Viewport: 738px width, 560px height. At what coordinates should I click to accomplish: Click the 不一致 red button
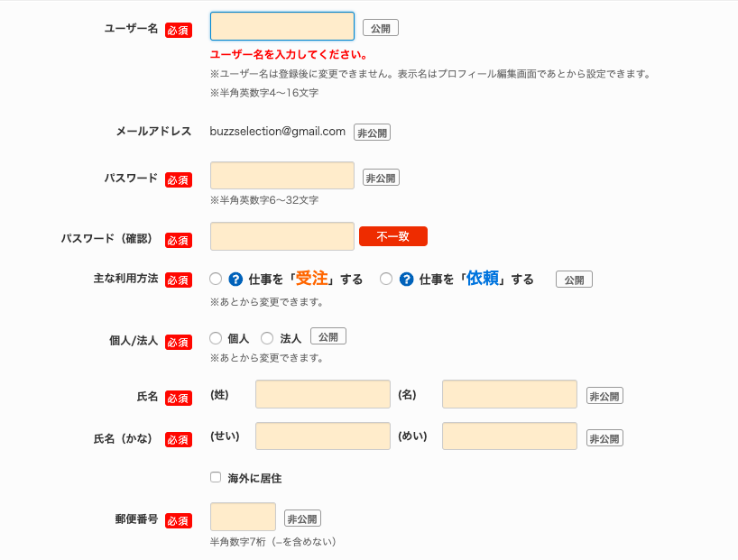click(393, 236)
